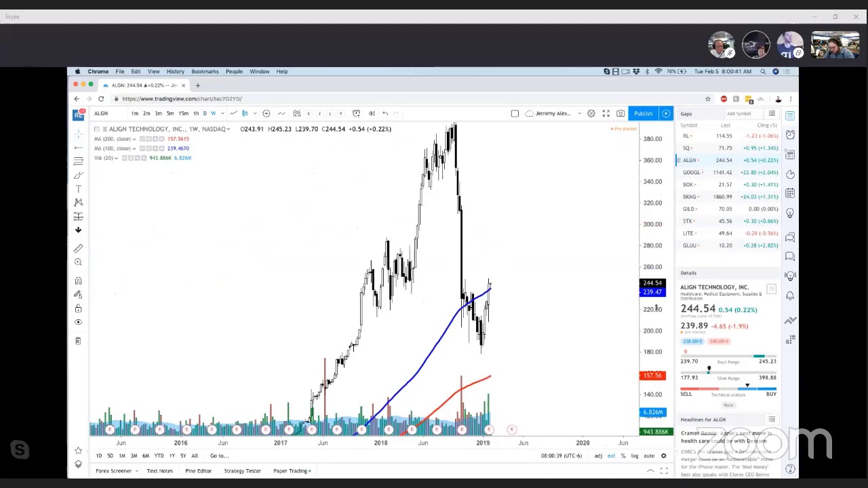The image size is (868, 488).
Task: Open watchlist list-view options icon
Action: tap(772, 114)
